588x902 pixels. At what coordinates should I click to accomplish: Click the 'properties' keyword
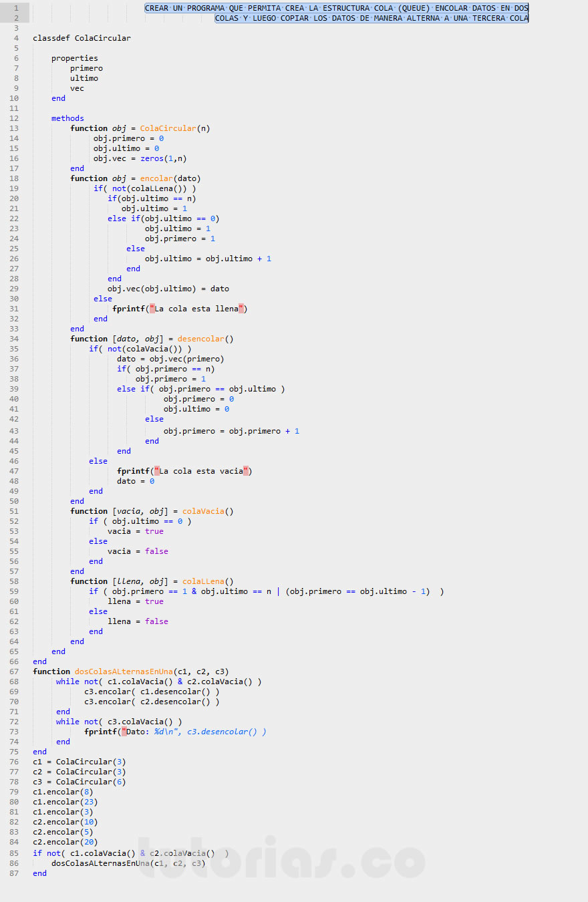(x=75, y=58)
